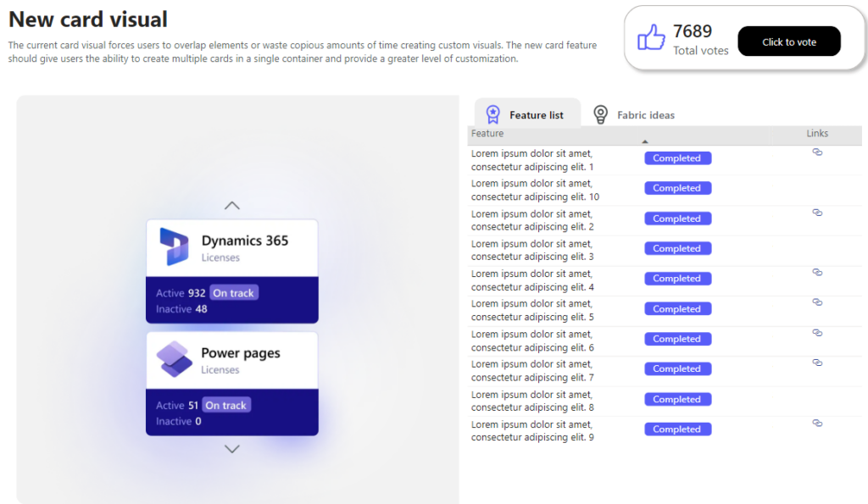Click Completed badge for feature elit. 9
The width and height of the screenshot is (868, 504).
(x=677, y=429)
